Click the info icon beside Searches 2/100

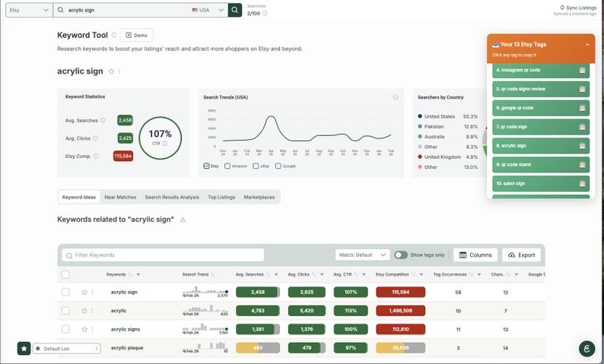[265, 14]
